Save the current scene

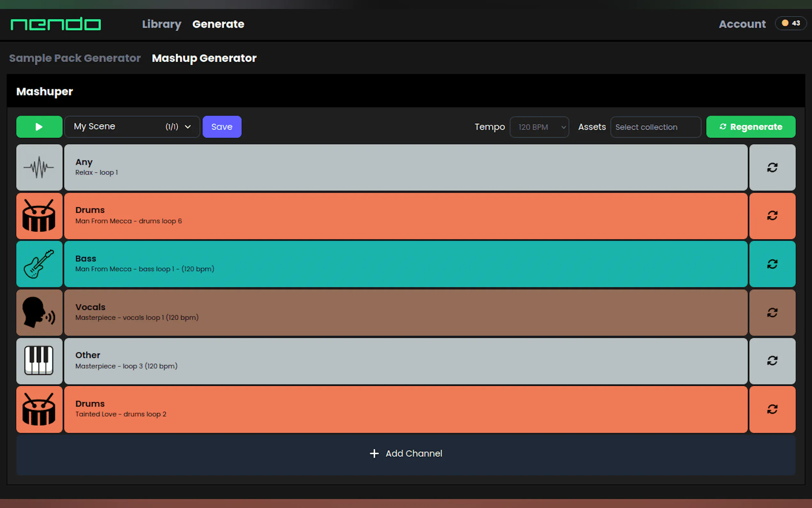tap(222, 127)
